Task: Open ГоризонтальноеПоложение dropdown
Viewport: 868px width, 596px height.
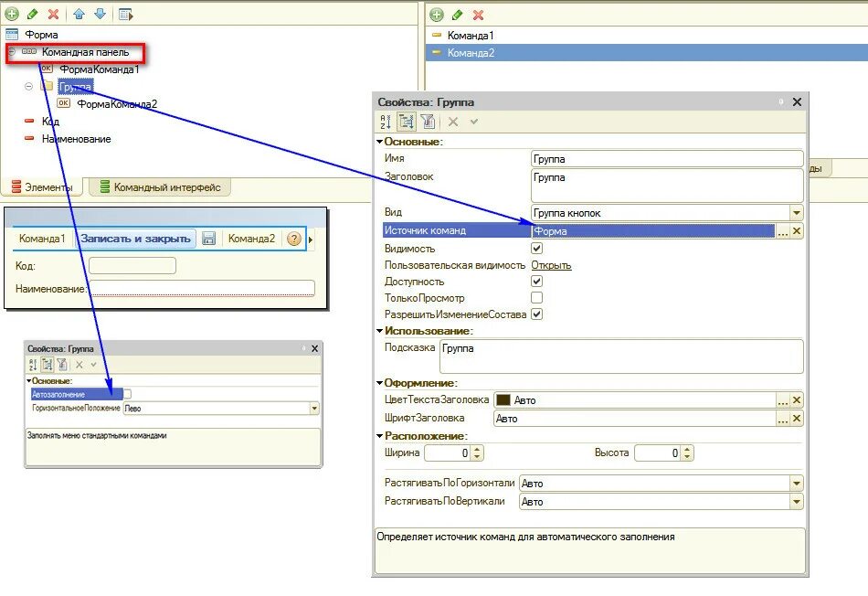Action: click(x=314, y=409)
